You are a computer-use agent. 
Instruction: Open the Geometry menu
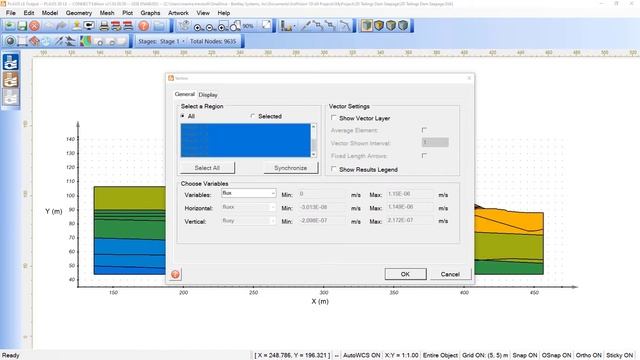point(79,13)
